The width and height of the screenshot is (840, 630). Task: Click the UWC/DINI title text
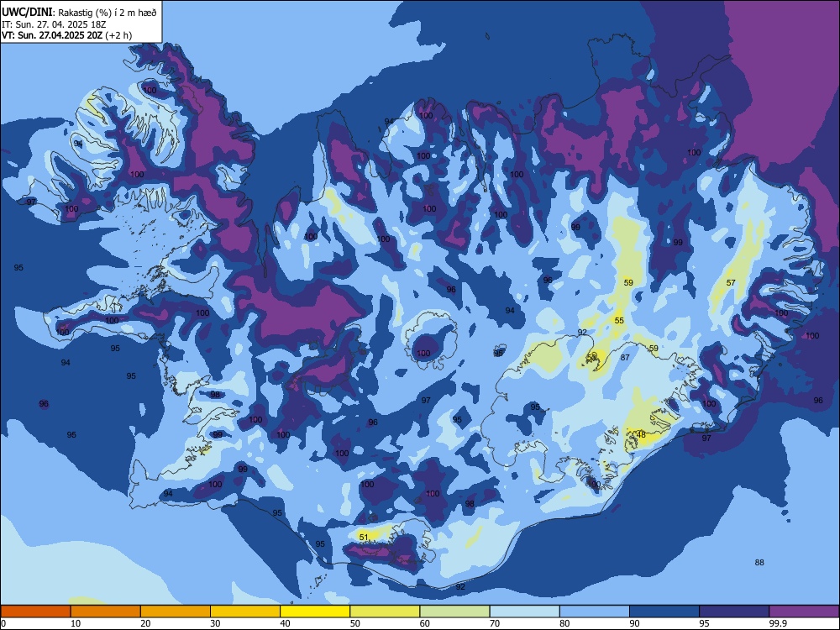click(x=26, y=13)
